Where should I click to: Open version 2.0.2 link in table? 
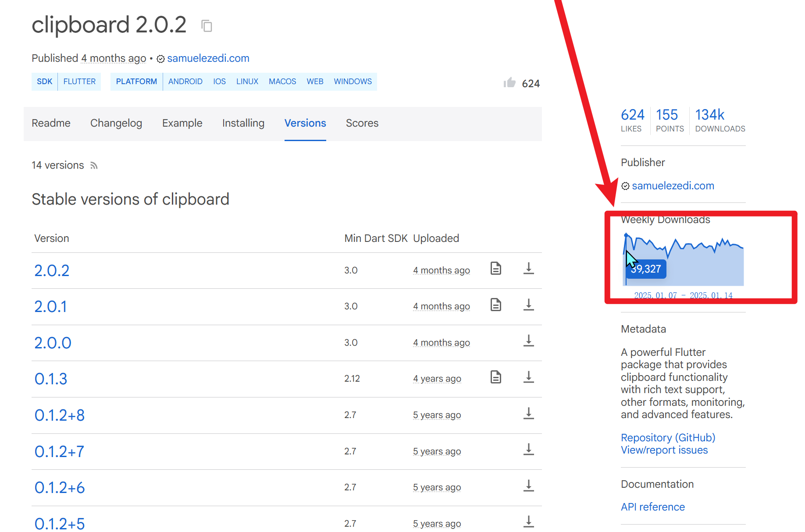point(52,271)
